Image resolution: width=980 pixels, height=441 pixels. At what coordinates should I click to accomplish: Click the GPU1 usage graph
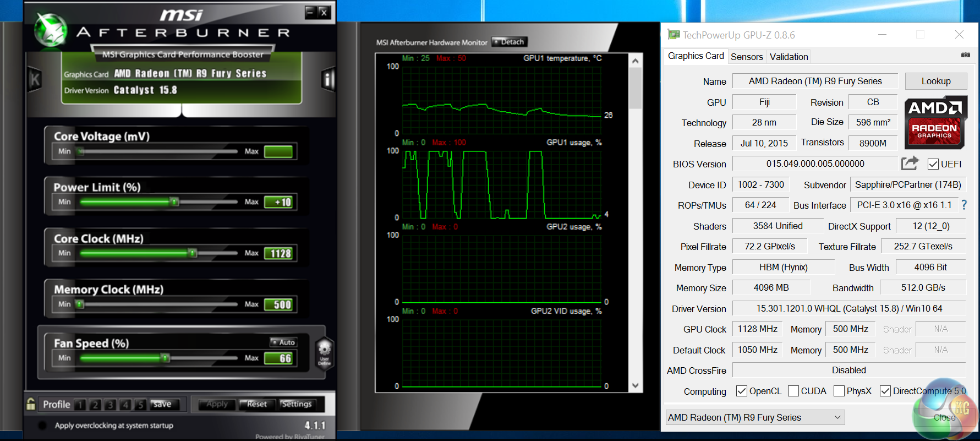point(501,184)
